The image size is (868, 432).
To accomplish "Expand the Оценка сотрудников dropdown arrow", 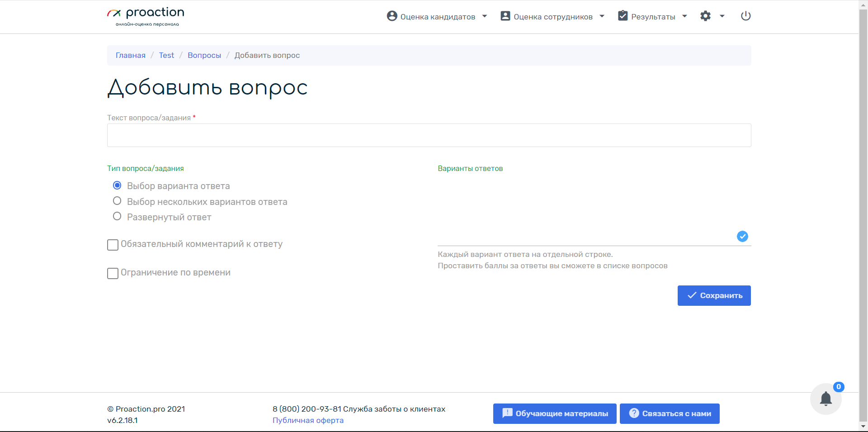I will tap(602, 16).
